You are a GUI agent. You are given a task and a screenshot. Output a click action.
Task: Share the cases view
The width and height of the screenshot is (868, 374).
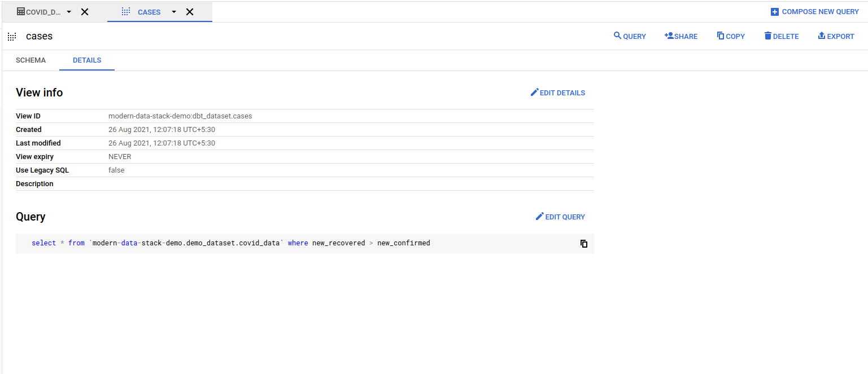point(681,36)
